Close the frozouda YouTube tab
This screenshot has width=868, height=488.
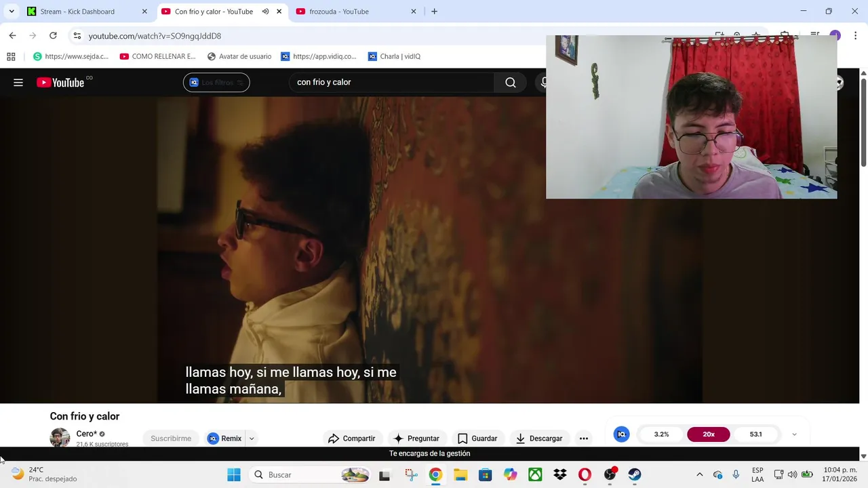pos(414,12)
